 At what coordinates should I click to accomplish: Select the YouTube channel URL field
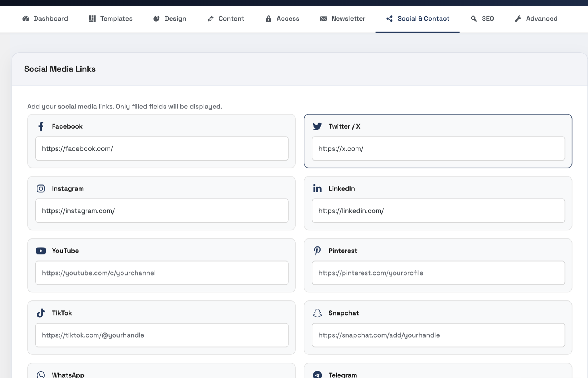(162, 273)
